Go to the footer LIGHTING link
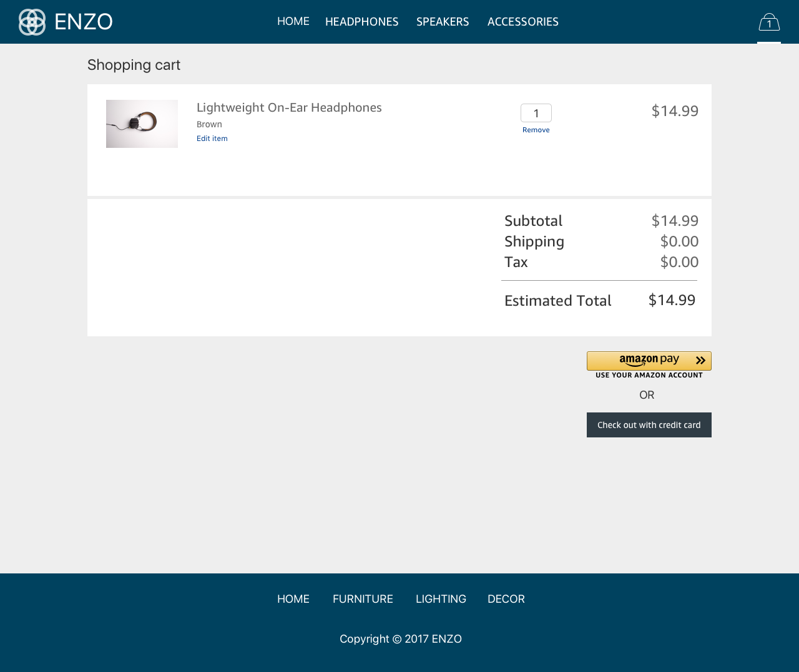799x672 pixels. pyautogui.click(x=441, y=599)
